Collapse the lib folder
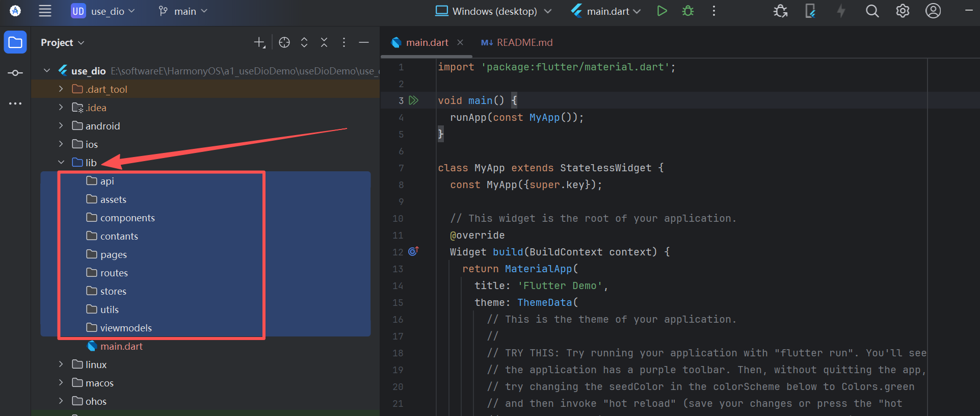 [x=61, y=163]
